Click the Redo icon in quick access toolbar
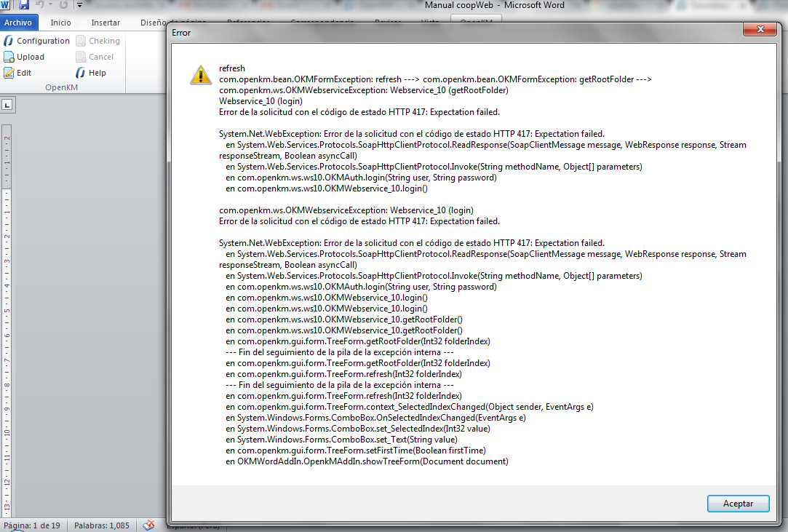The width and height of the screenshot is (788, 532). (63, 5)
